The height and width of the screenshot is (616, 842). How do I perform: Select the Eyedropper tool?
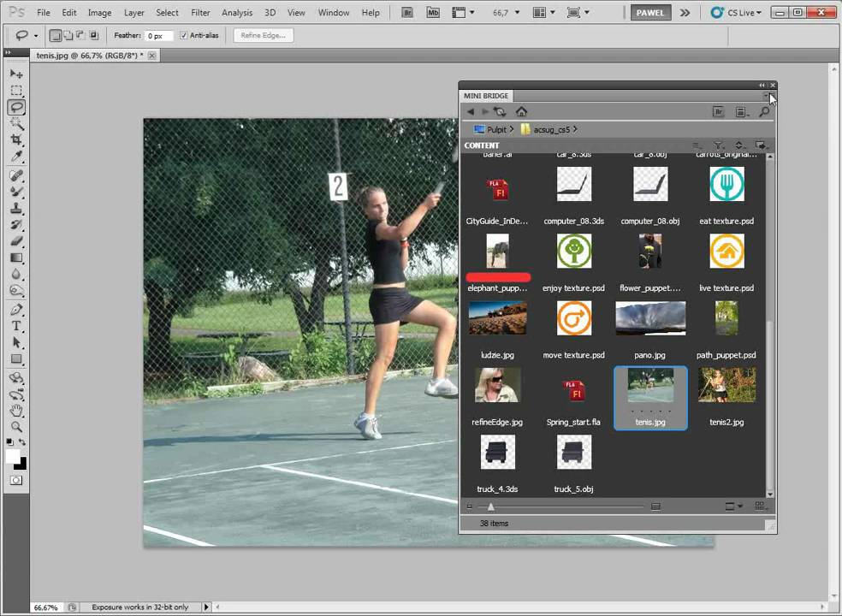[16, 157]
